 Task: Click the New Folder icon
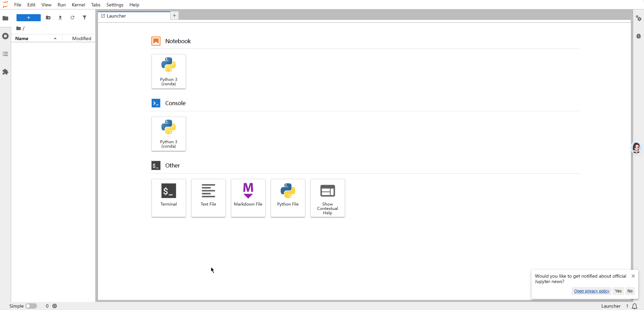(x=48, y=18)
